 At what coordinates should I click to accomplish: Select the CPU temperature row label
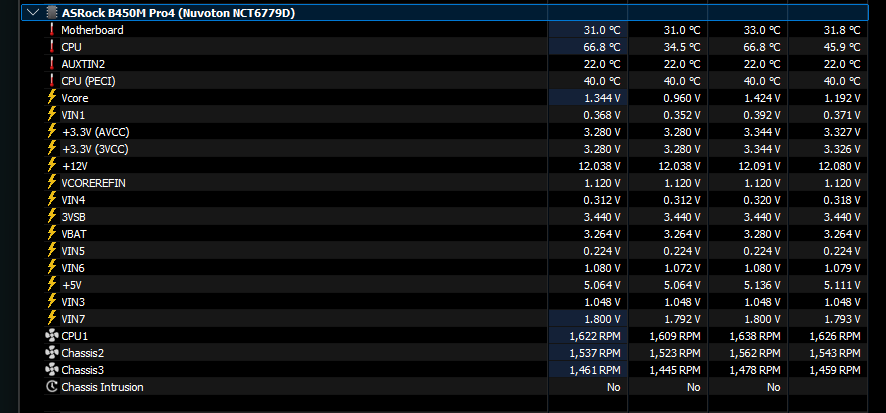(71, 47)
